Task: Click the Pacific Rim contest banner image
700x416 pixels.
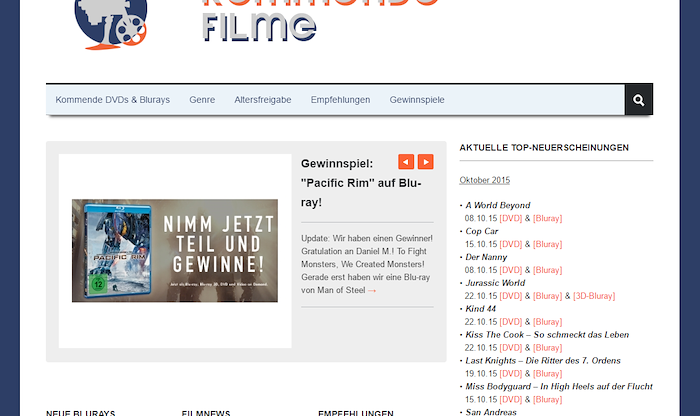Action: [x=175, y=250]
